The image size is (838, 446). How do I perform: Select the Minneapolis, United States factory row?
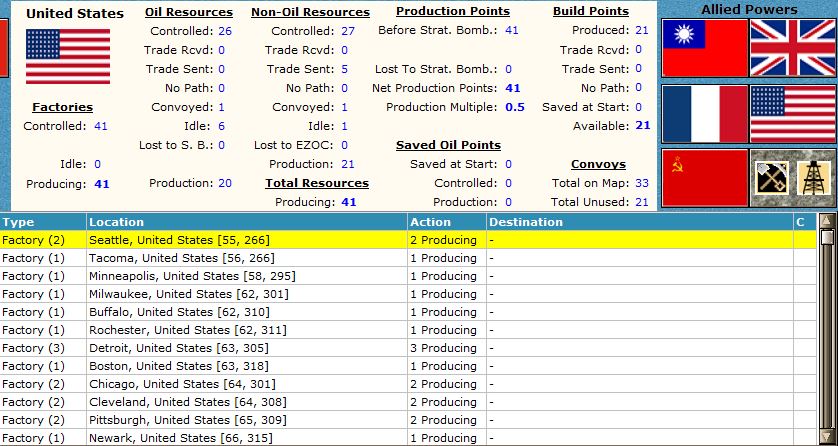(408, 276)
